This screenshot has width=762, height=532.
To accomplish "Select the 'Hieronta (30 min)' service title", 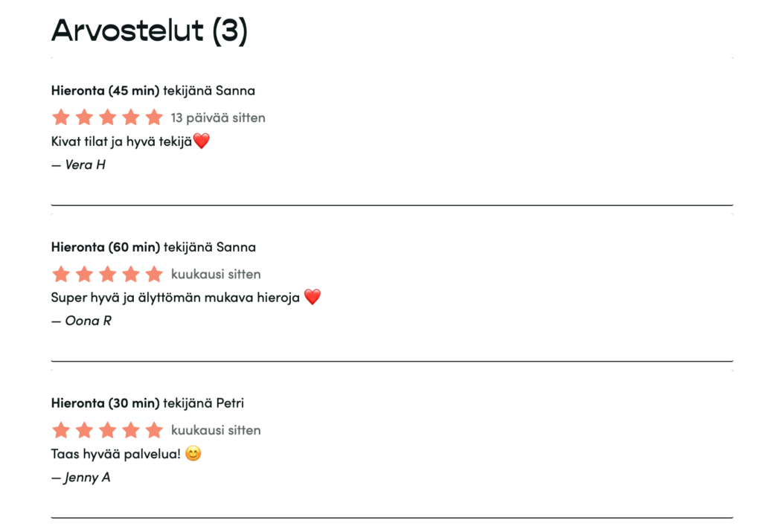I will (x=106, y=403).
